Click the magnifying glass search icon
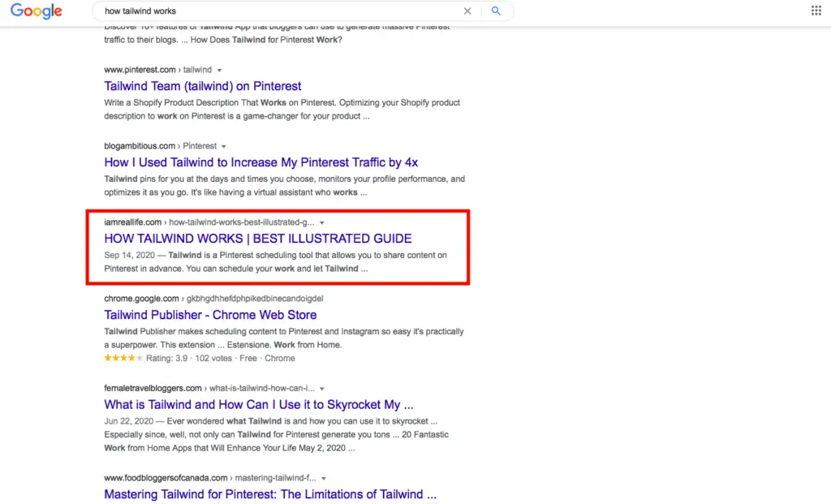This screenshot has height=504, width=831. (496, 11)
